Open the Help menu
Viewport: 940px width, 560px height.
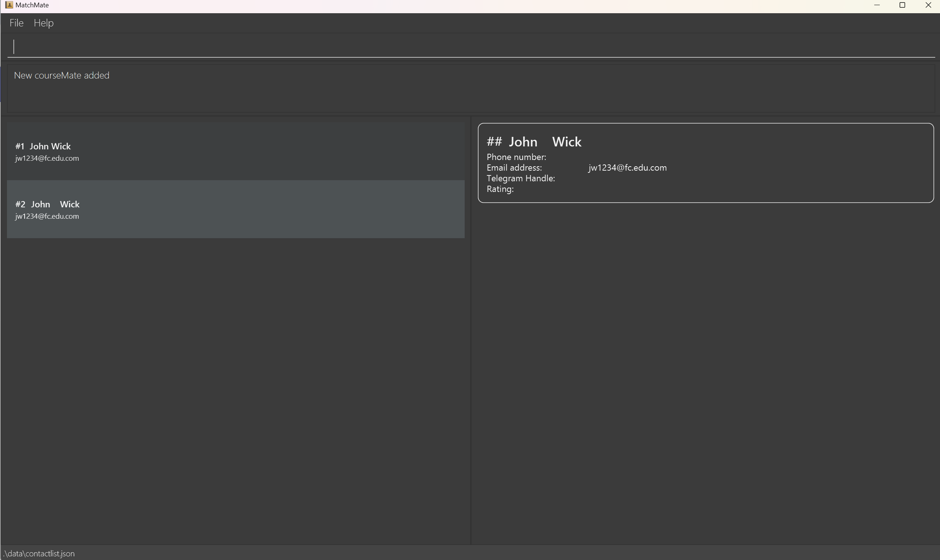tap(43, 23)
